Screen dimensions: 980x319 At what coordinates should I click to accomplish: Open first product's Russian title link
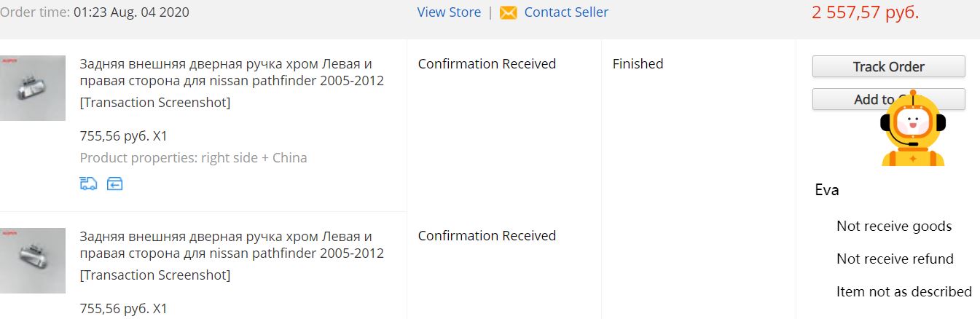231,71
